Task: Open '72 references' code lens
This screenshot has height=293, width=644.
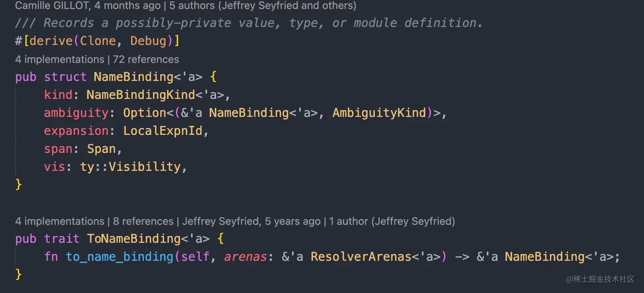Action: click(x=146, y=59)
